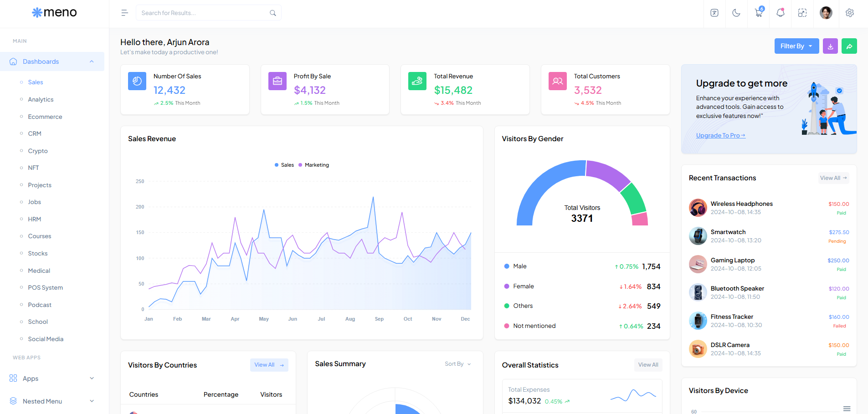The height and width of the screenshot is (414, 868).
Task: Click View All in Overall Statistics
Action: pos(648,365)
